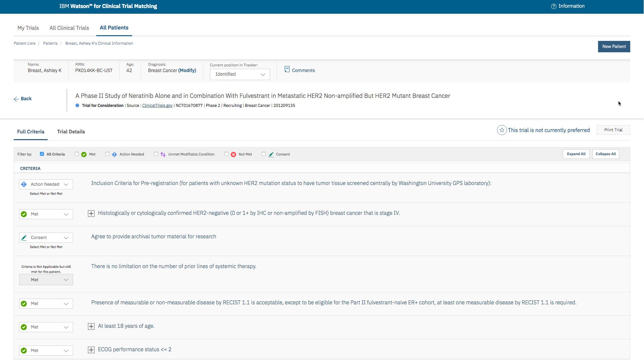The image size is (644, 362).
Task: Open Consent dropdown for archival tumor material
Action: click(x=46, y=238)
